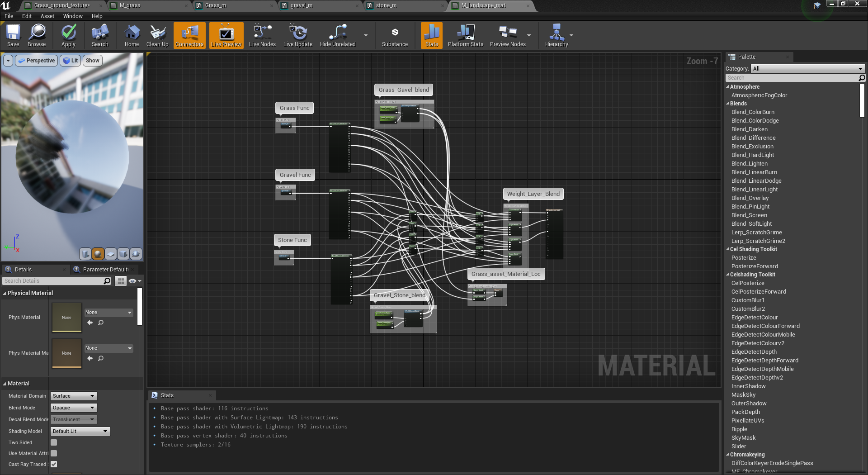Viewport: 868px width, 475px height.
Task: Click the Phys Material thumbnail swatch
Action: 67,317
